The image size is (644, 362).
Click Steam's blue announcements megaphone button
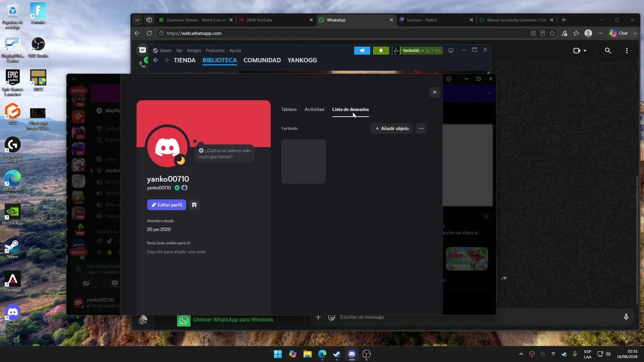click(362, 50)
